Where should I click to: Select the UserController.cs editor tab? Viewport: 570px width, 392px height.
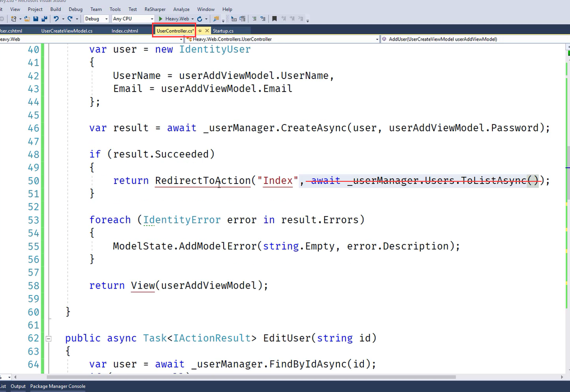coord(175,31)
